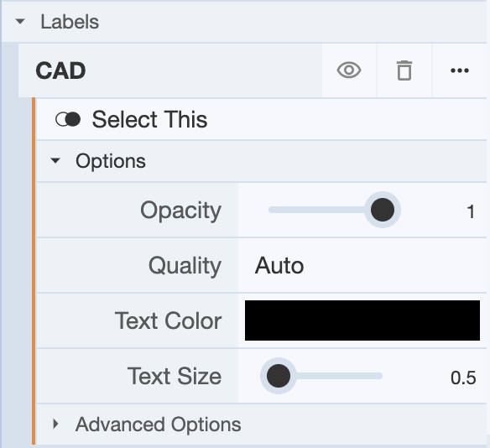Click the Options header text
Viewport: 490px width, 448px height.
click(111, 161)
